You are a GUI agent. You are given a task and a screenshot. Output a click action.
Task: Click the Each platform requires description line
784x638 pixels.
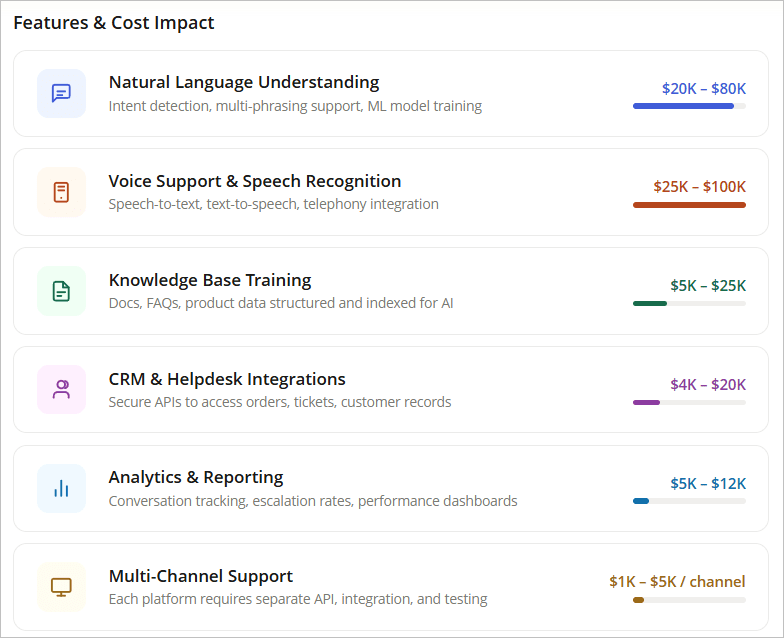(x=298, y=599)
